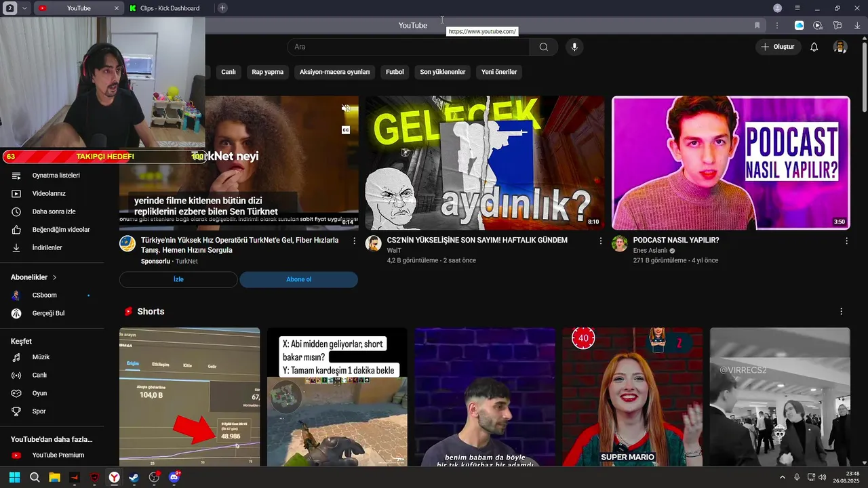Screen dimensions: 868x488
Task: Click the Abone ol button
Action: click(298, 279)
